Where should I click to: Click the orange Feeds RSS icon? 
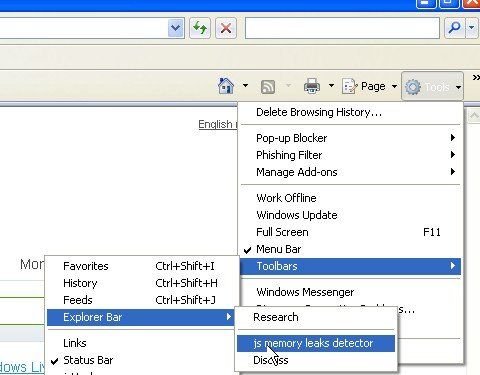[x=268, y=87]
